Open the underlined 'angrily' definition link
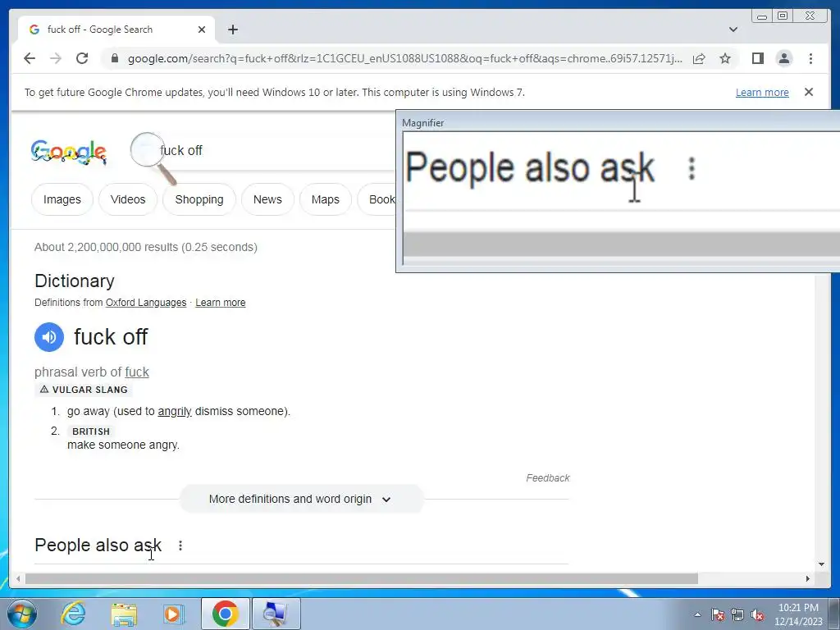The image size is (840, 630). tap(175, 412)
